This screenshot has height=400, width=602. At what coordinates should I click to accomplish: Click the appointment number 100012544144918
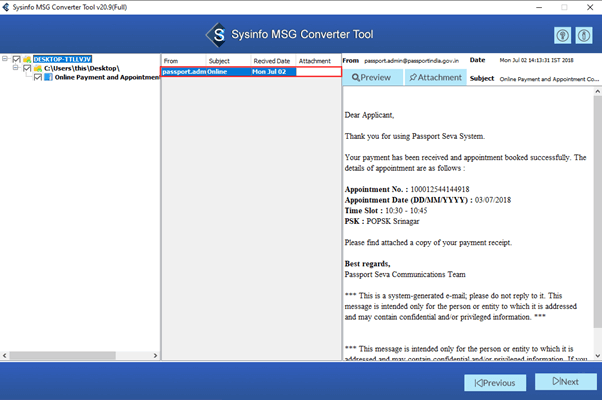[440, 189]
